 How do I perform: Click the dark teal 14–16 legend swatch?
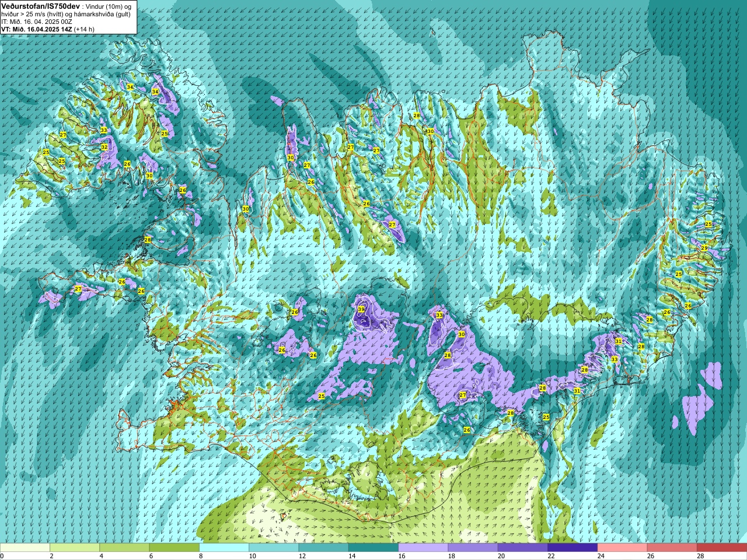click(x=373, y=548)
